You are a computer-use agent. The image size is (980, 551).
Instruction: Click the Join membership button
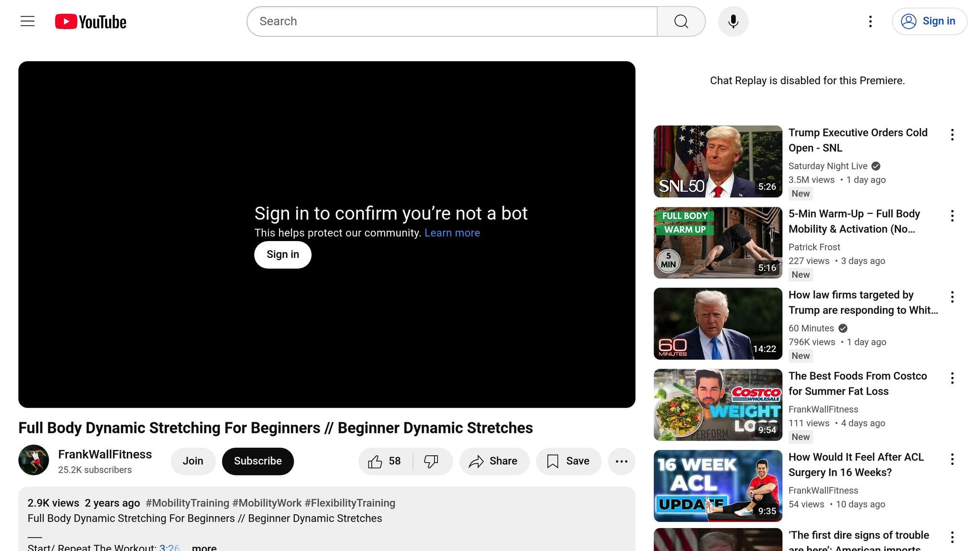coord(193,461)
